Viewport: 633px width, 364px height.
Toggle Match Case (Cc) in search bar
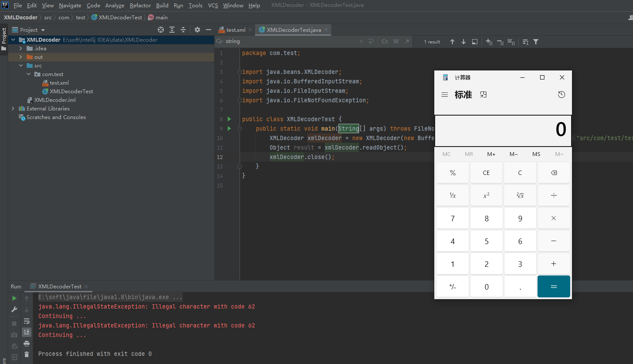click(385, 41)
